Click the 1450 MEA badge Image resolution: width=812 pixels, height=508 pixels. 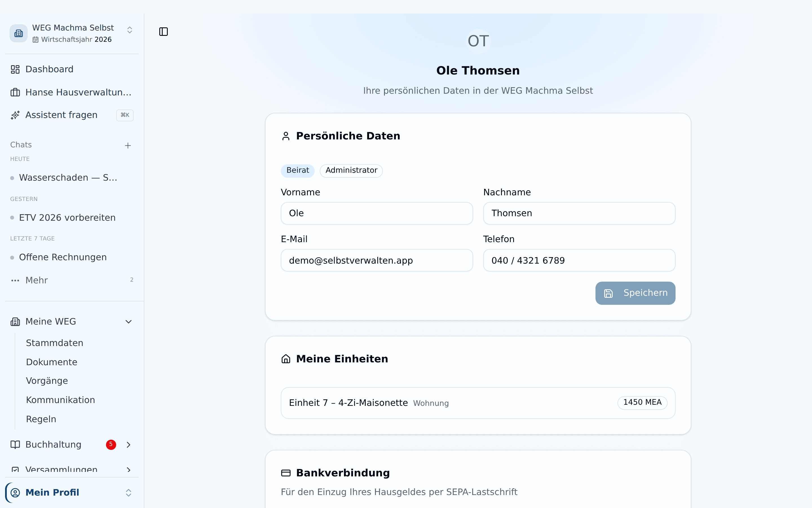[x=642, y=402]
